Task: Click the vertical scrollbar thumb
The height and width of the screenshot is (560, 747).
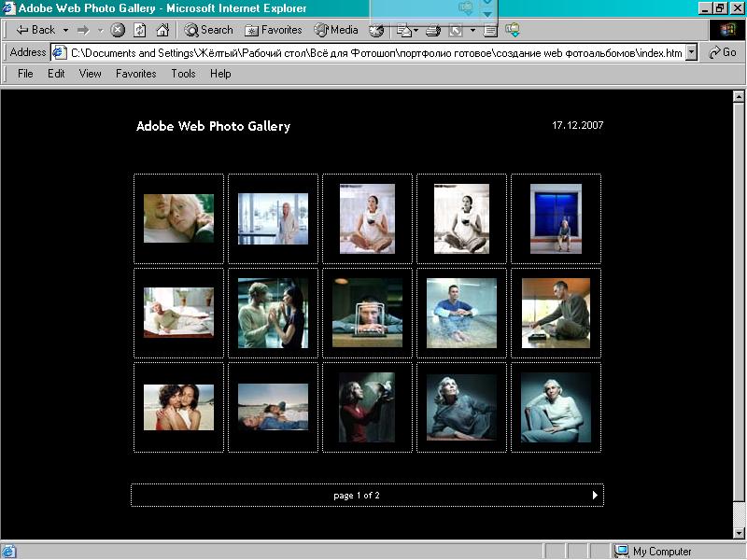Action: 739,302
